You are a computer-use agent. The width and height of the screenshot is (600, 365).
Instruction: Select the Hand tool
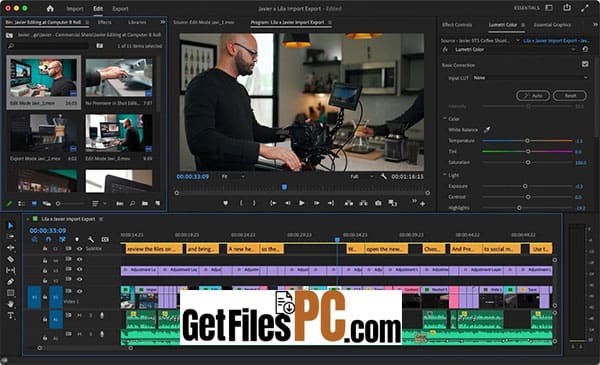point(10,304)
